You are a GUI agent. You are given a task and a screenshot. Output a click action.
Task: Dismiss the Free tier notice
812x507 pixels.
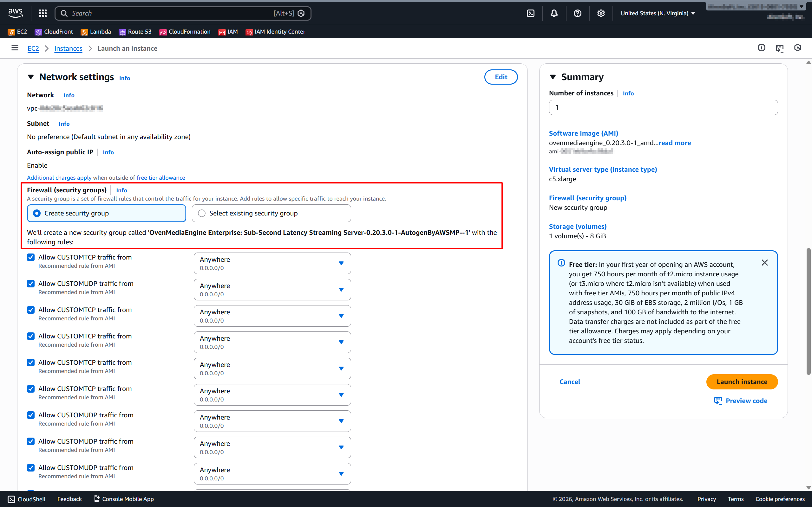765,263
